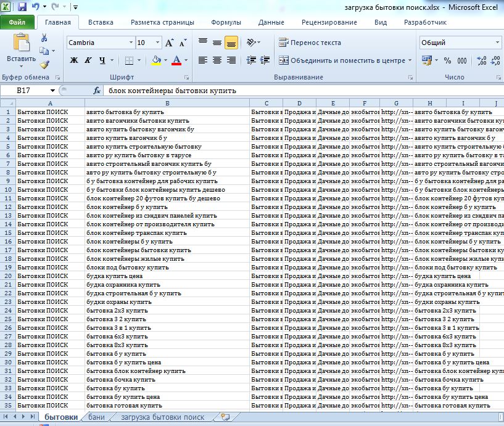This screenshot has height=426, width=504.
Task: Apply yellow fill color bucket
Action: pyautogui.click(x=156, y=60)
